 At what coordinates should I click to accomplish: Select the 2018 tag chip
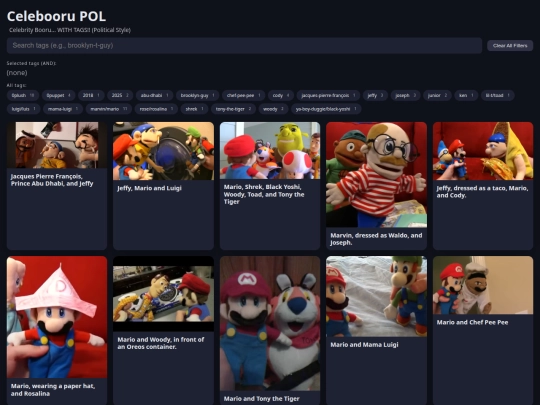91,95
